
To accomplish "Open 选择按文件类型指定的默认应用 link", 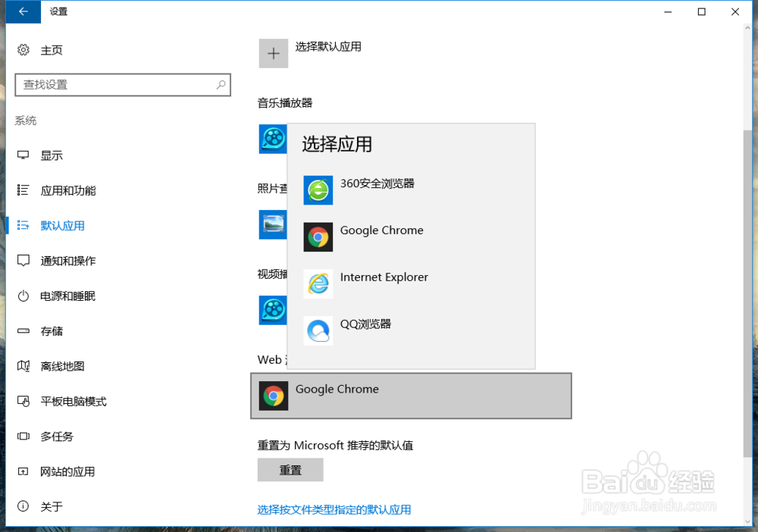I will [334, 510].
